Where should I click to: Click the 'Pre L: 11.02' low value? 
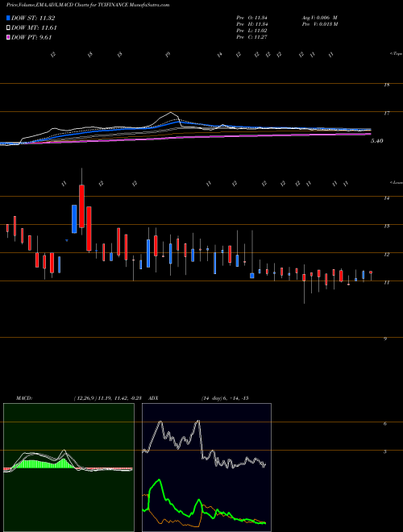[x=252, y=31]
